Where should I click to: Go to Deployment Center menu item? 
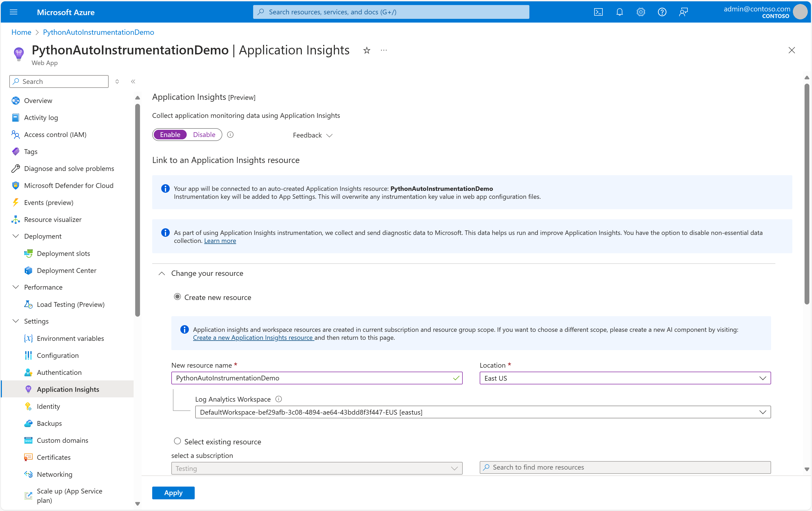(x=66, y=270)
